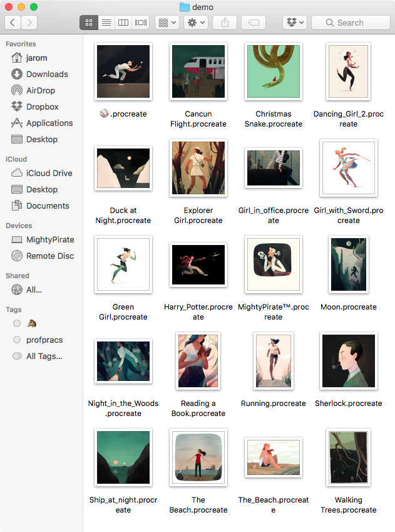395x532 pixels.
Task: Click in the Search field
Action: tap(351, 23)
